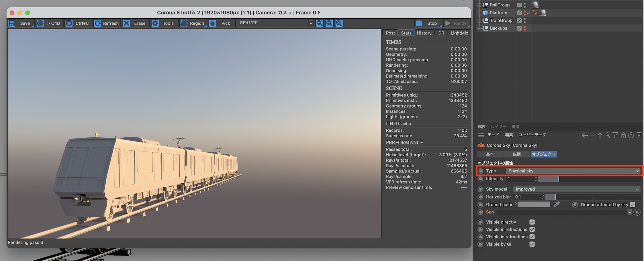Uncheck Visible directly checkbox
644x261 pixels.
point(532,222)
